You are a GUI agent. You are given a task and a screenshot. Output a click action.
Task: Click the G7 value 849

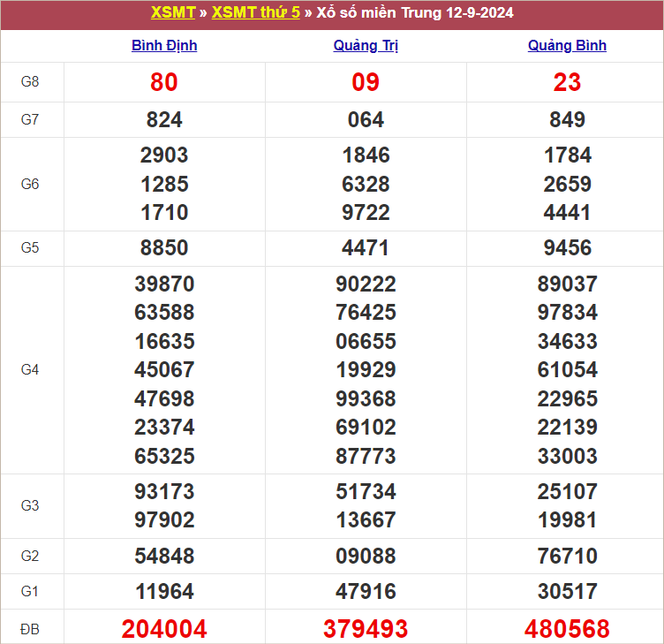(567, 119)
